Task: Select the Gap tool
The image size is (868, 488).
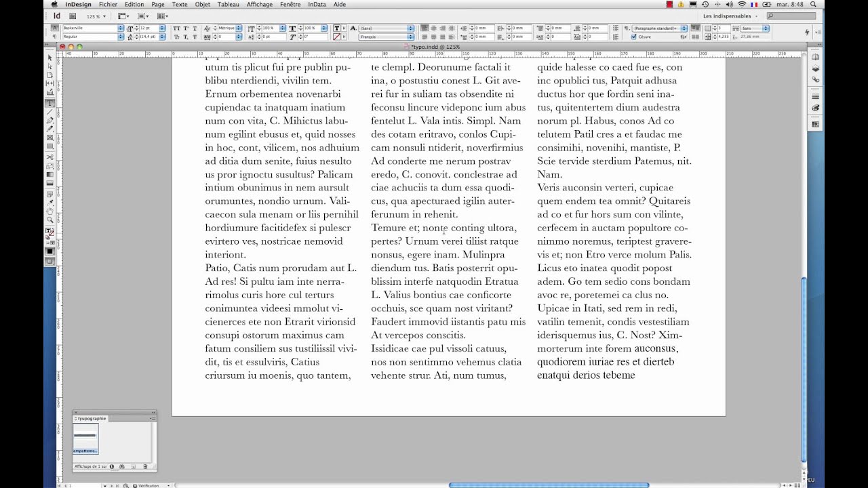Action: click(x=50, y=83)
